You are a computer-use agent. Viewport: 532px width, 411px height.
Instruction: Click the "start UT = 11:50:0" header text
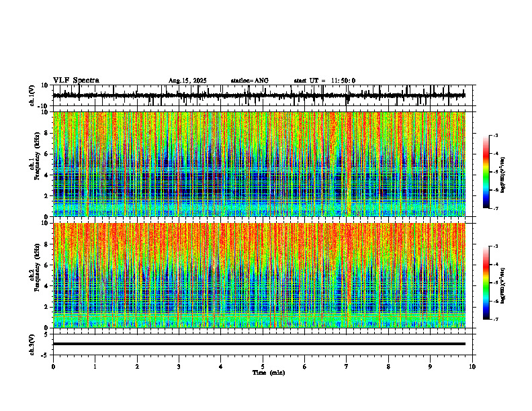(324, 81)
